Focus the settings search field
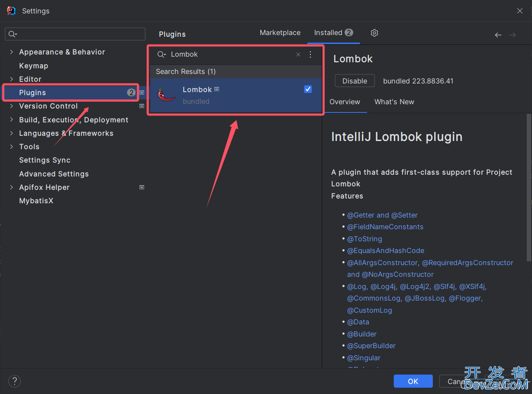This screenshot has height=394, width=532. pos(75,34)
